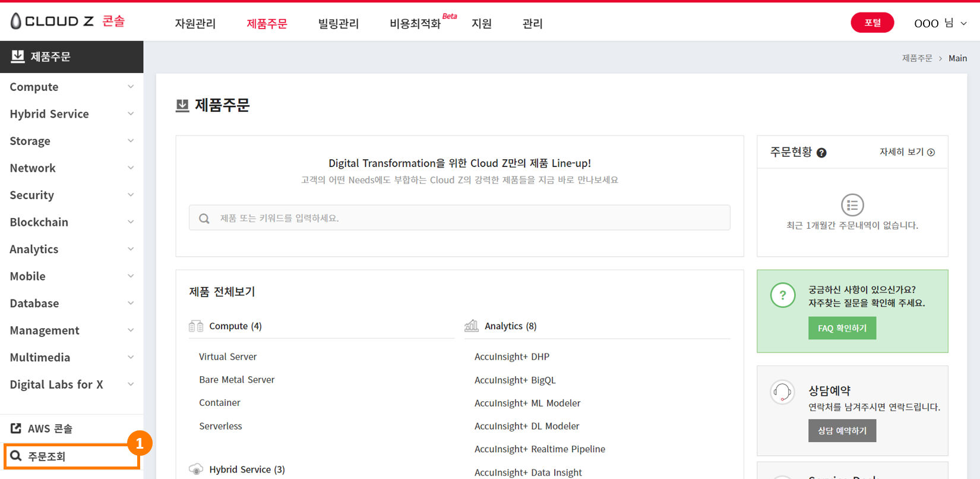The image size is (980, 479).
Task: Click the Hybrid Service cloud icon
Action: [x=196, y=469]
